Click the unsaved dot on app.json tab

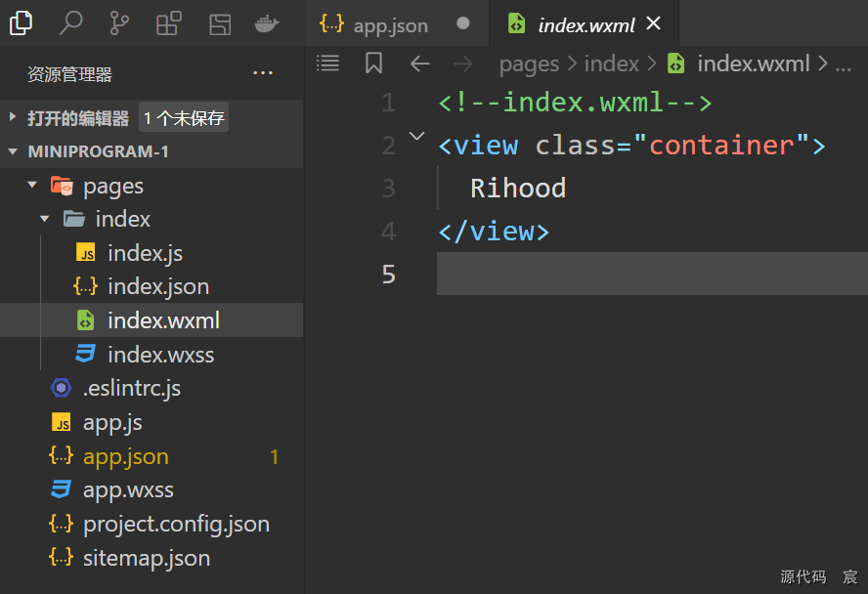[x=463, y=23]
